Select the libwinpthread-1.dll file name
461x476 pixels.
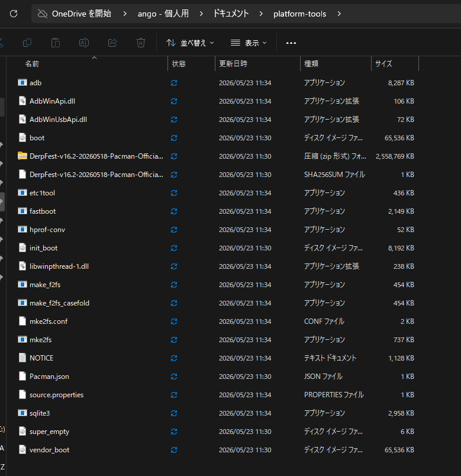(x=59, y=266)
